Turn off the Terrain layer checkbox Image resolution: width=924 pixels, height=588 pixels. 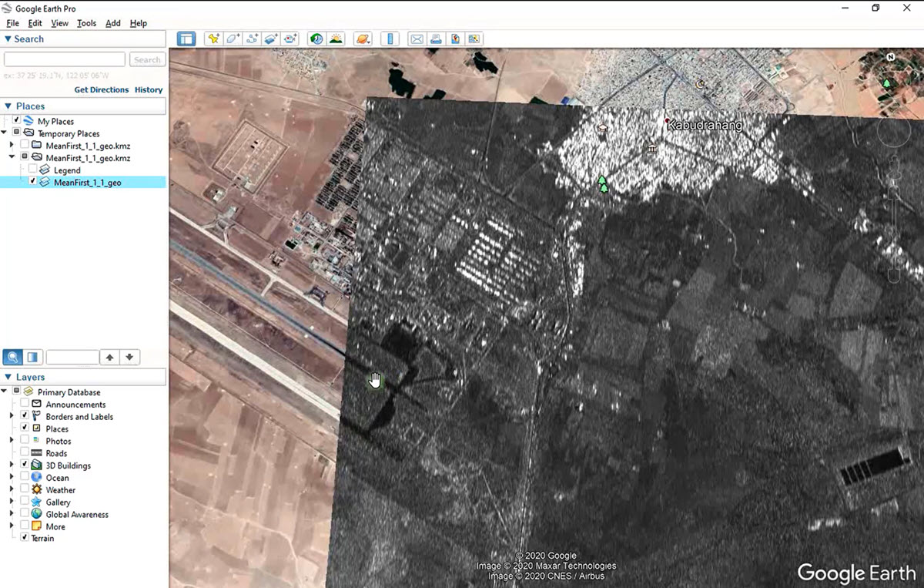25,538
